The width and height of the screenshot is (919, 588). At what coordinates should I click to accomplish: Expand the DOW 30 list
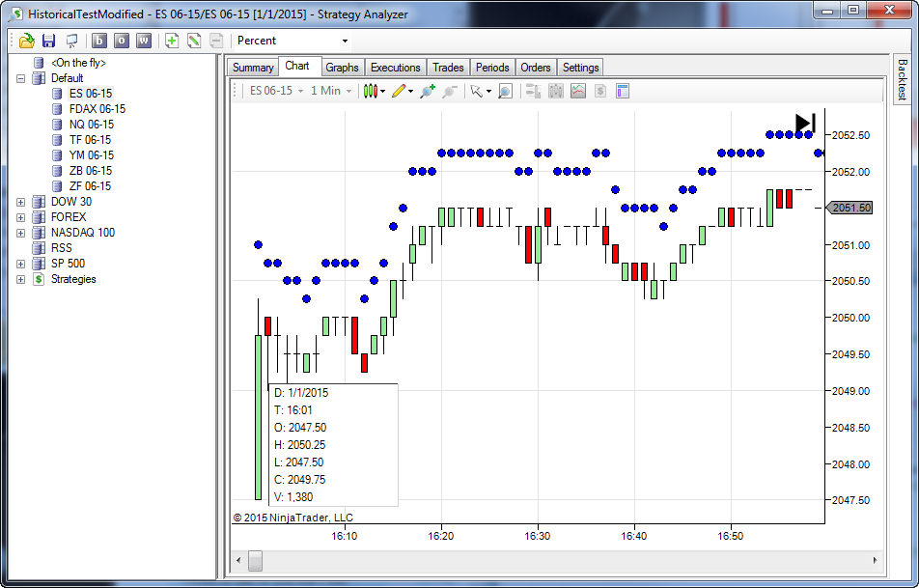20,202
